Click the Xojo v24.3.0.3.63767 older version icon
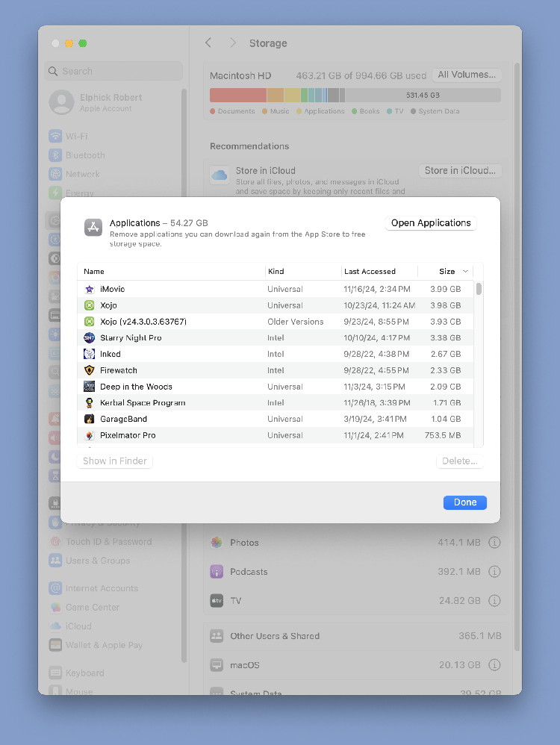Viewport: 560px width, 745px height. point(90,321)
